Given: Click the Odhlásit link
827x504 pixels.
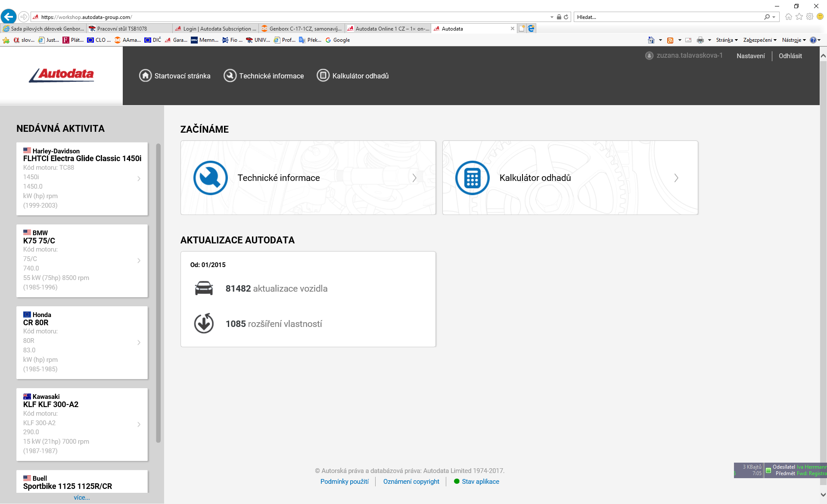Looking at the screenshot, I should tap(790, 56).
